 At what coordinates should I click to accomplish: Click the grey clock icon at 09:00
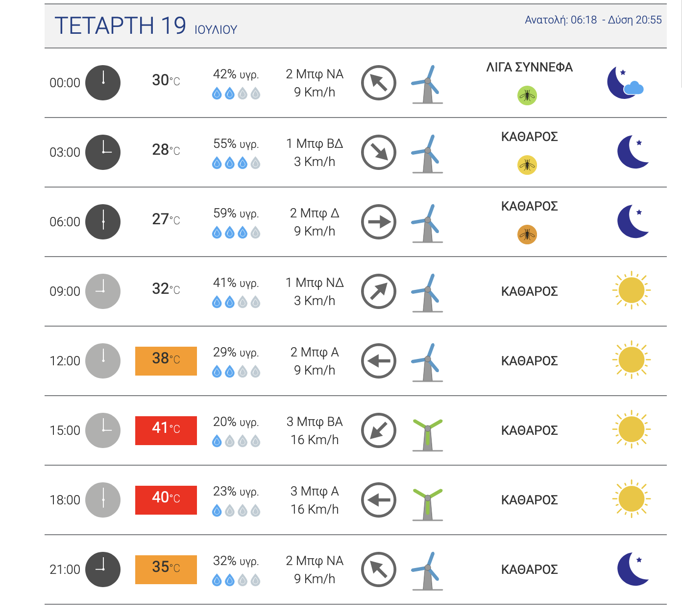103,291
